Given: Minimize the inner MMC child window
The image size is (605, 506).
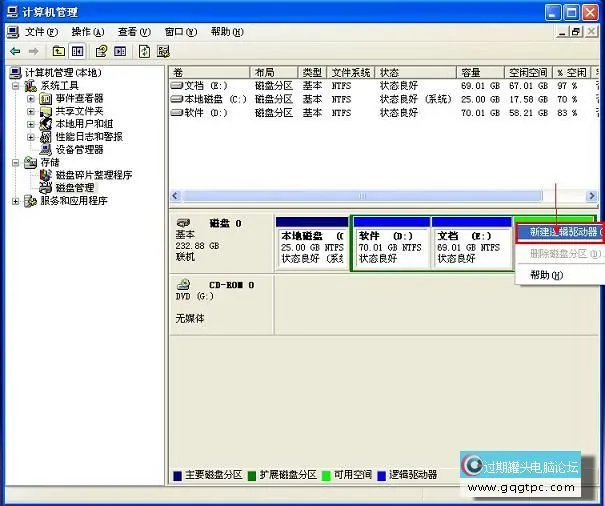Looking at the screenshot, I should [x=562, y=32].
